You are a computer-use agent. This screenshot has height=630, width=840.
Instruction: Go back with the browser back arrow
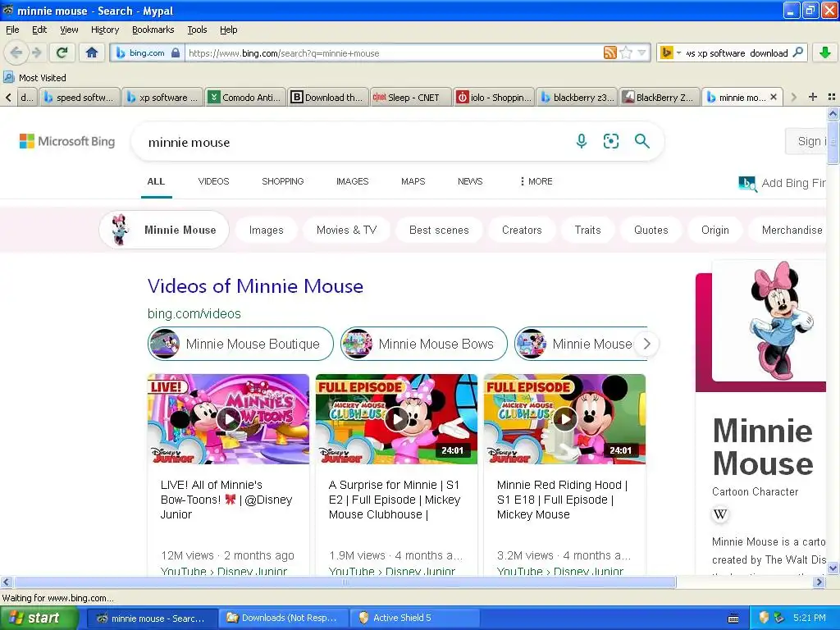(x=16, y=52)
